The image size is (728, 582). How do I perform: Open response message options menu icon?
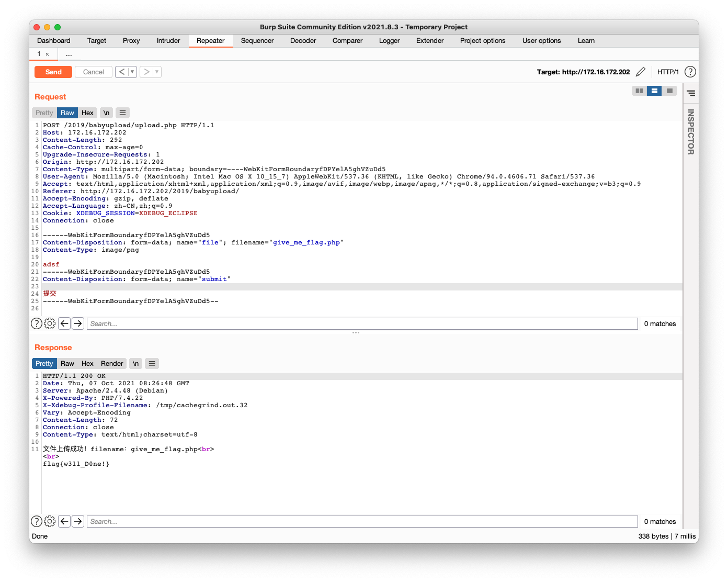(152, 363)
